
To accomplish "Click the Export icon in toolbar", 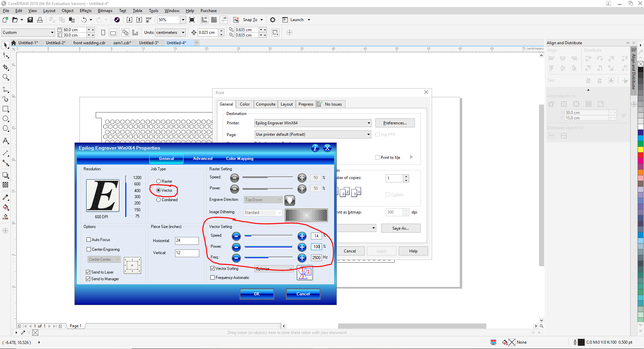I will point(139,20).
